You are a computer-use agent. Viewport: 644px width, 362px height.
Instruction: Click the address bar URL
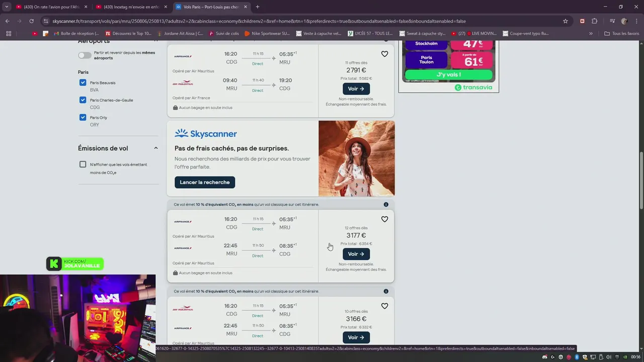coord(259,21)
